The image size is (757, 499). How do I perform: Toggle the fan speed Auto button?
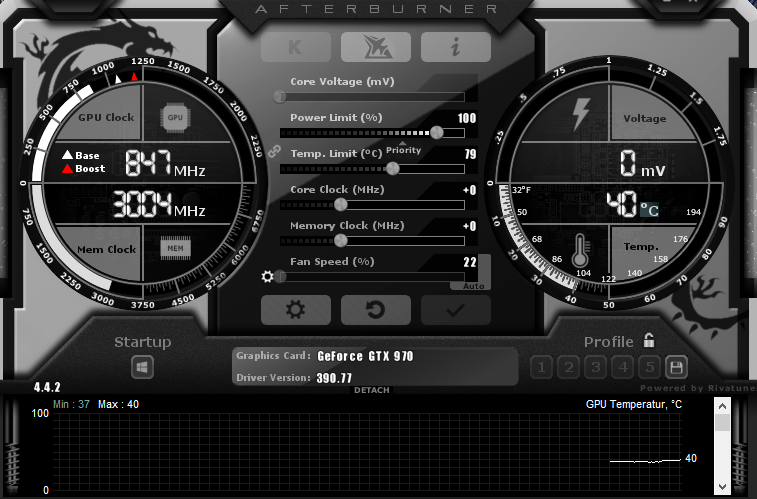[474, 286]
